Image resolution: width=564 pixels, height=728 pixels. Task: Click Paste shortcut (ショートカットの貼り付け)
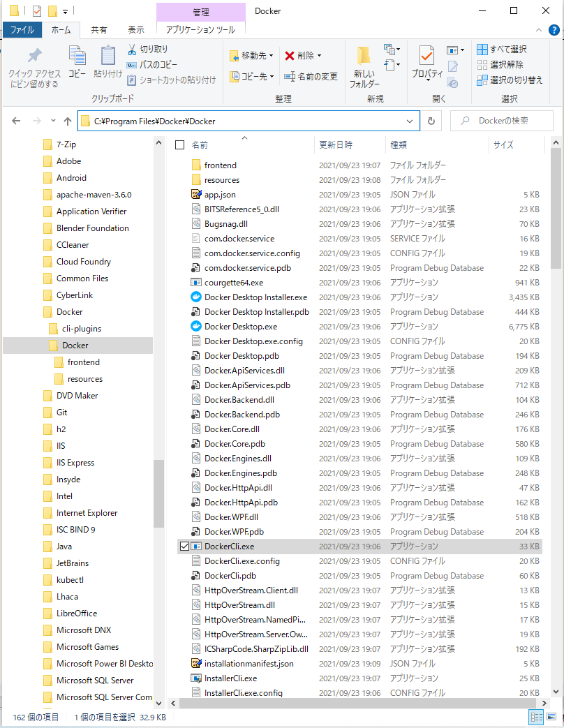tap(171, 80)
